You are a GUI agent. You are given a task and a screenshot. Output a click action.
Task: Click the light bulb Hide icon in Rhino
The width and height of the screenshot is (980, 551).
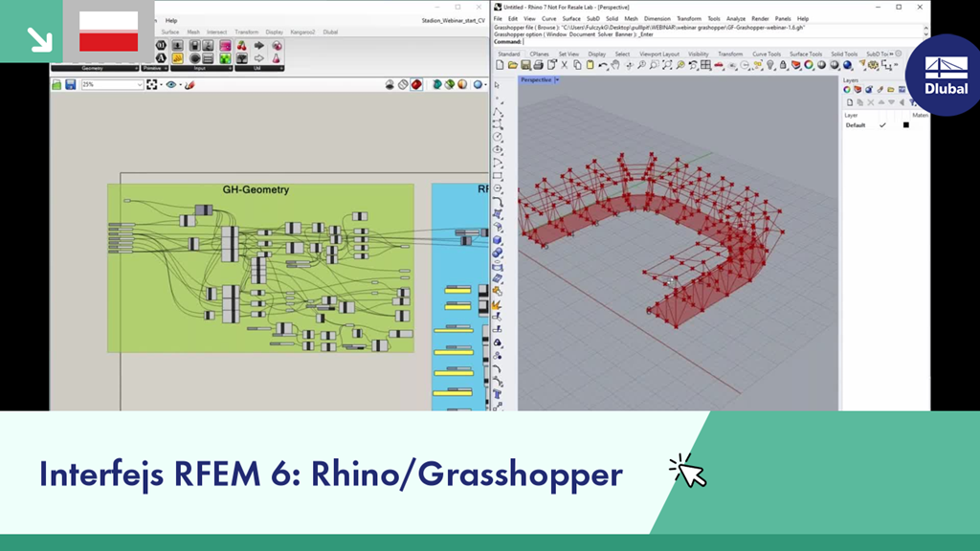tap(770, 65)
